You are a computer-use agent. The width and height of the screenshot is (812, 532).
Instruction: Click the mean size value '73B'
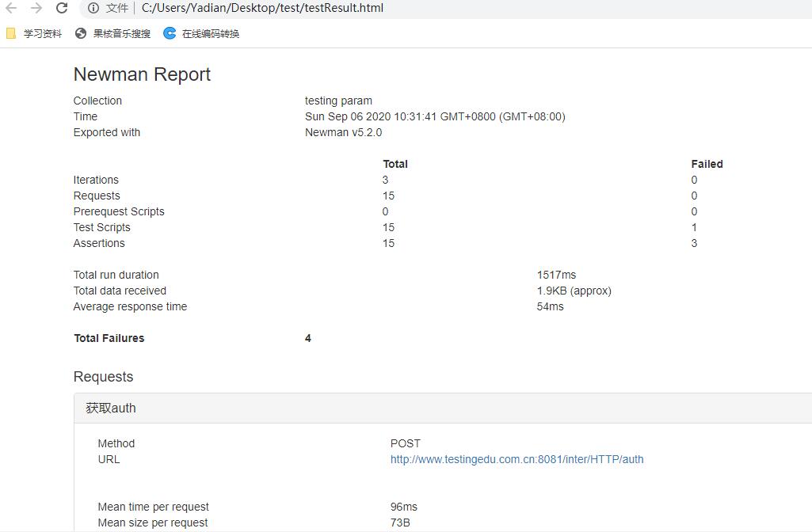[x=400, y=522]
